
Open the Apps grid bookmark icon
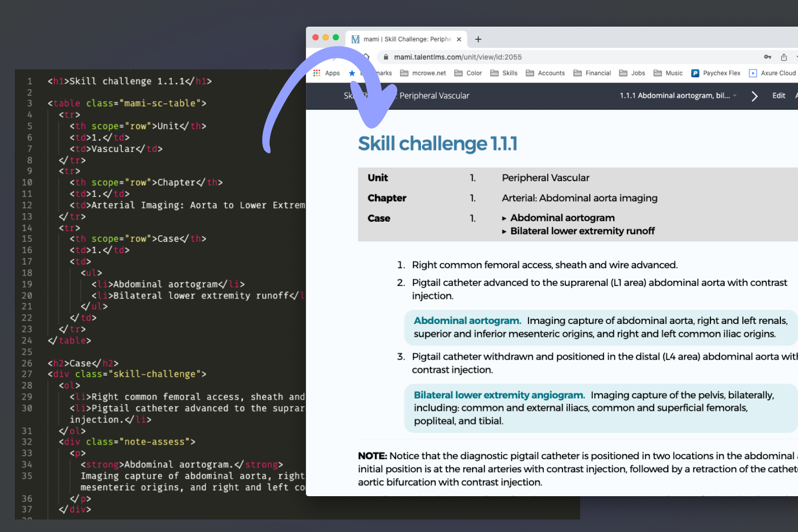coord(317,73)
